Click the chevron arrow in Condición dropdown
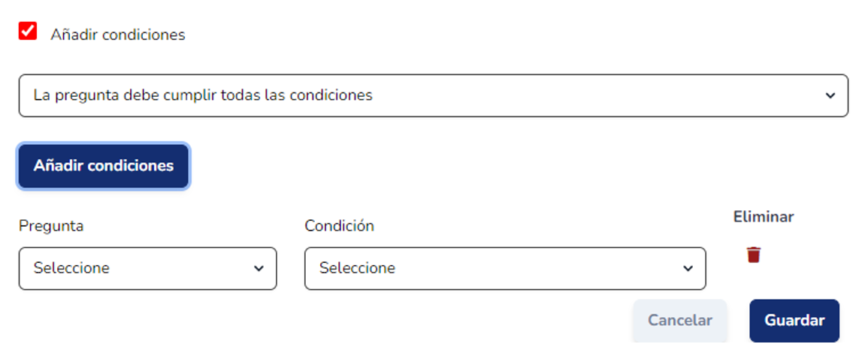 click(687, 268)
